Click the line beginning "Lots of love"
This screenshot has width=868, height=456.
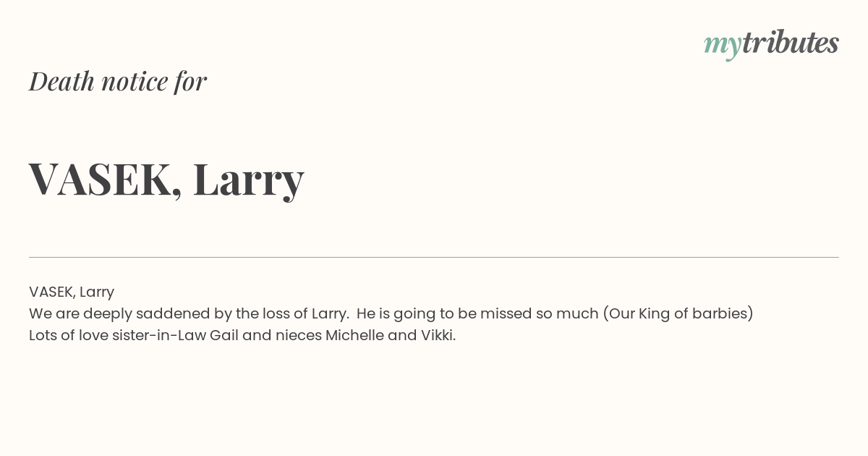click(242, 336)
